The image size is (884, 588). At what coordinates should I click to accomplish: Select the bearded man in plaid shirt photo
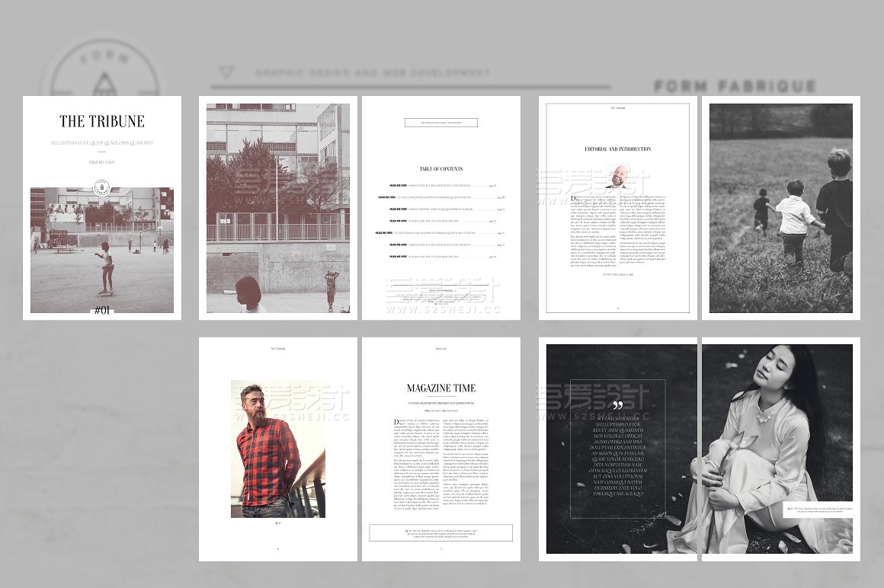[278, 449]
